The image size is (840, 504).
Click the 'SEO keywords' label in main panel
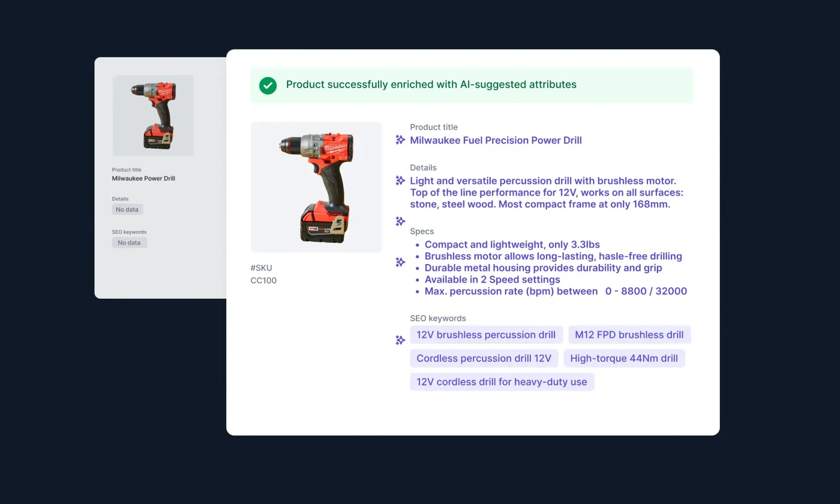tap(438, 318)
